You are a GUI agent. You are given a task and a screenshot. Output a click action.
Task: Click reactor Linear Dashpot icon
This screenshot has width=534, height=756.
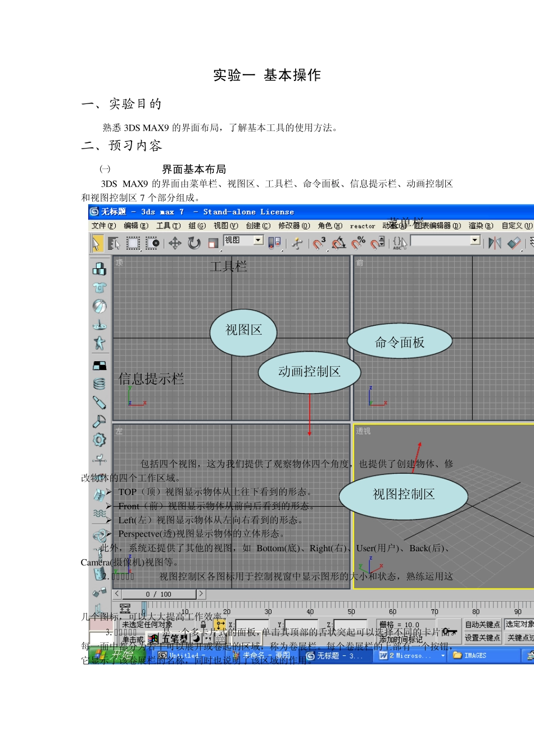99,403
